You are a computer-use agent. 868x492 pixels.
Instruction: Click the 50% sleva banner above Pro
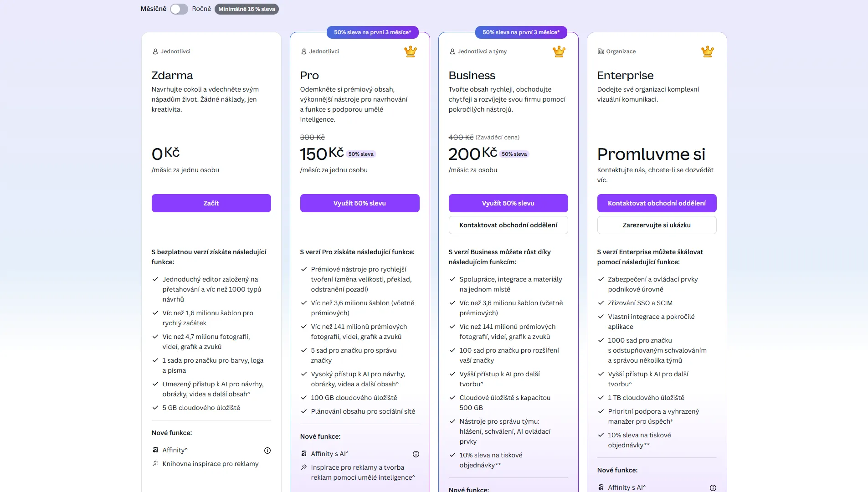pos(373,32)
